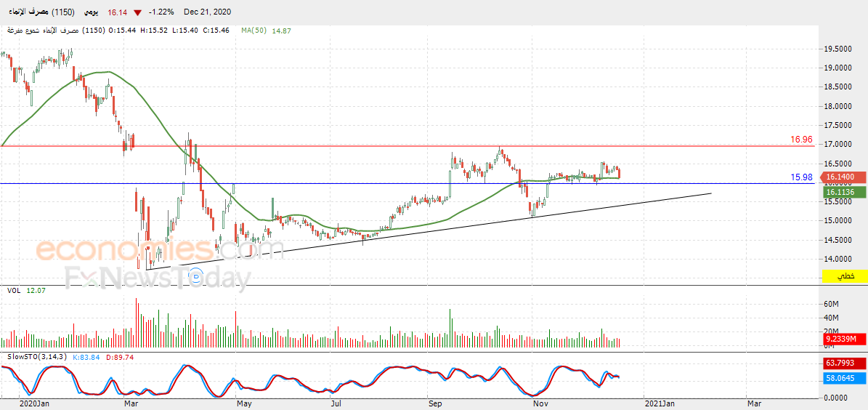Select the SlowSTO(3,14,3) indicator label
868x410 pixels.
click(x=33, y=357)
